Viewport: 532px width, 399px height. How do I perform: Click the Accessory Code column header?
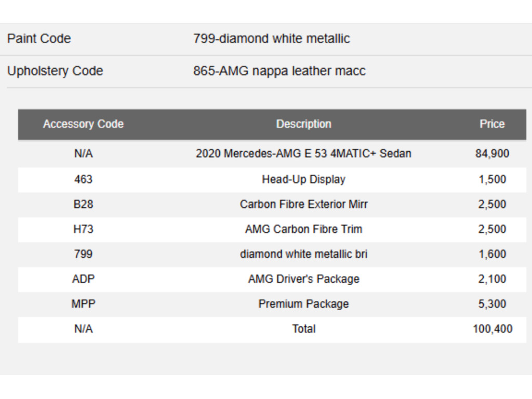pos(83,124)
